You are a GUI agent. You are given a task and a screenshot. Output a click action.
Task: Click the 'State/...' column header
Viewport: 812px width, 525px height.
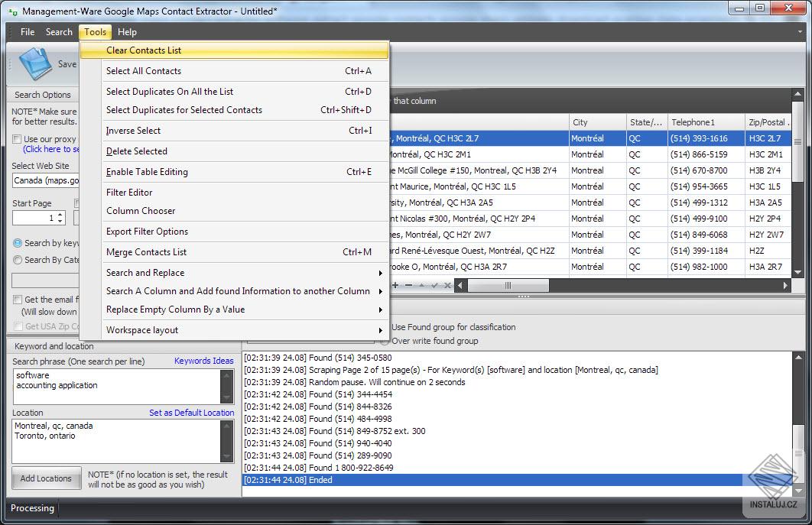647,123
